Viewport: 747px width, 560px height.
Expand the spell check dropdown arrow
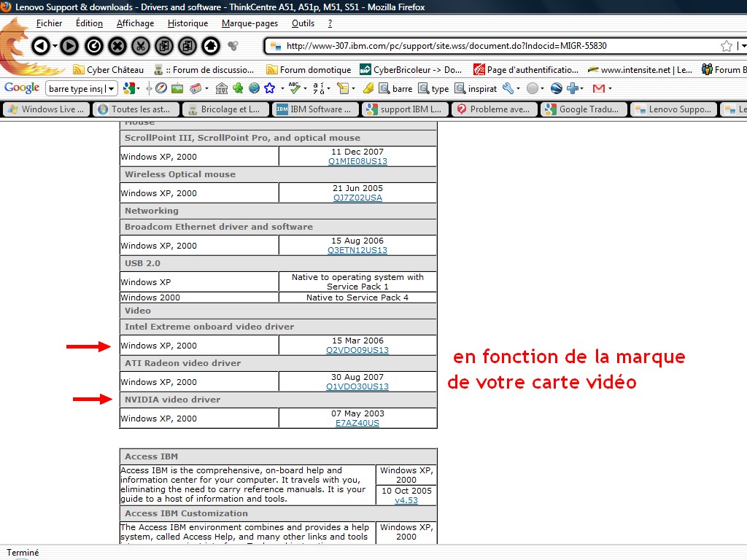305,88
